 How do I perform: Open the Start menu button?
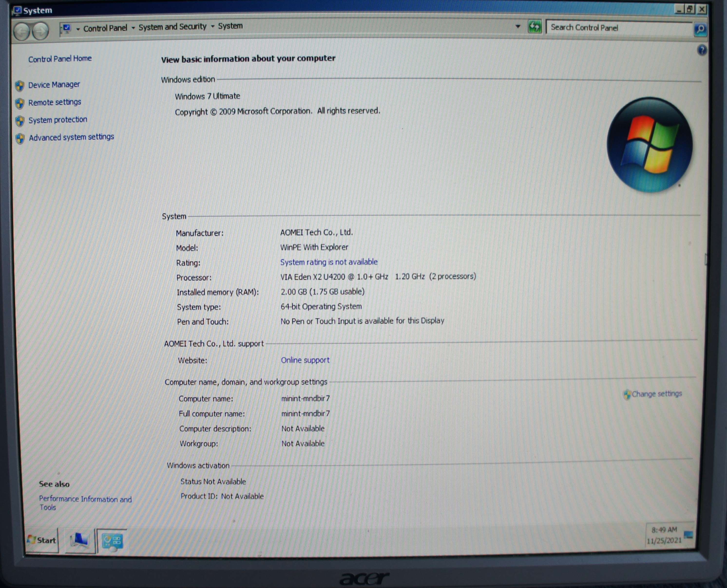pos(42,540)
